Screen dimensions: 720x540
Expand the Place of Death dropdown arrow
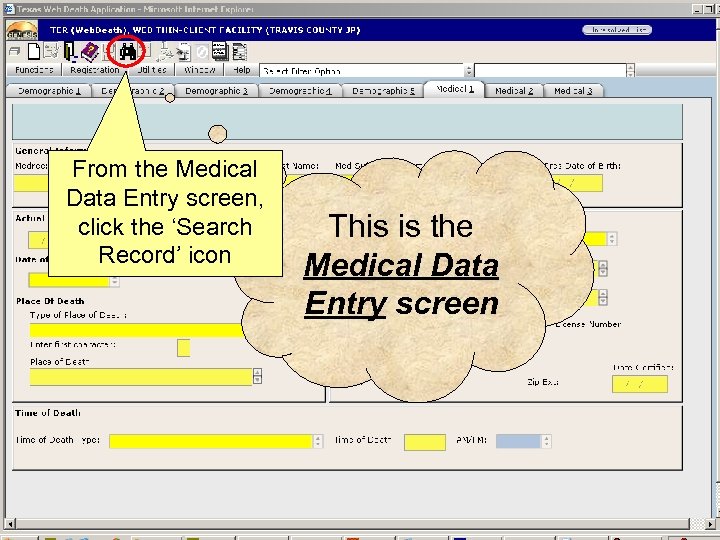257,376
